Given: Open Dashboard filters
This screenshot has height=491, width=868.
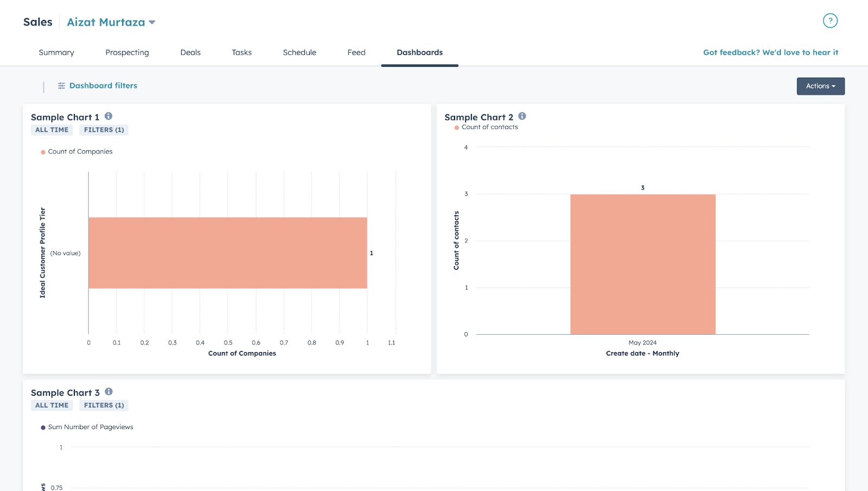Looking at the screenshot, I should click(x=103, y=86).
